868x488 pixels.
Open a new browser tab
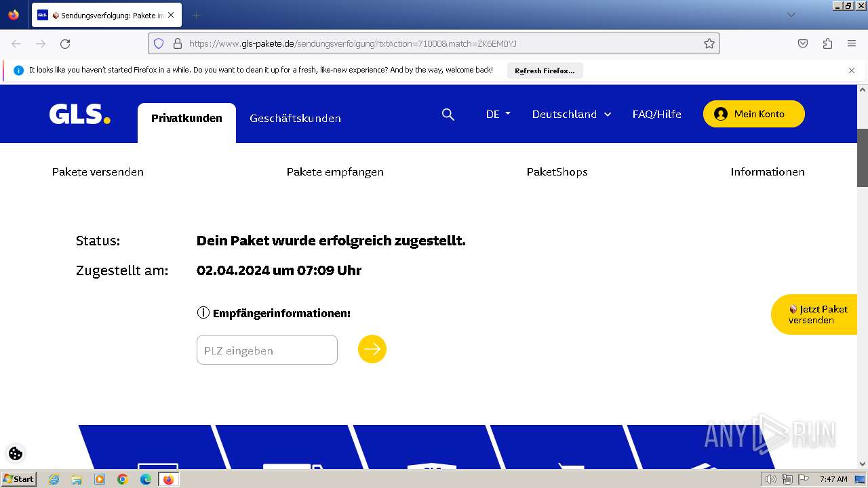coord(196,15)
